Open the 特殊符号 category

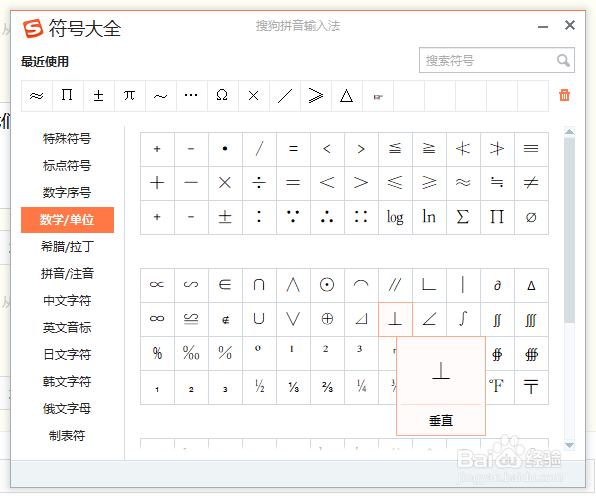[67, 139]
